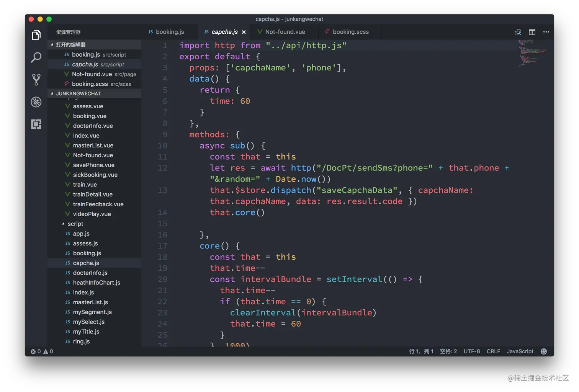Show warnings count in status bar
Image resolution: width=579 pixels, height=392 pixels.
point(48,351)
